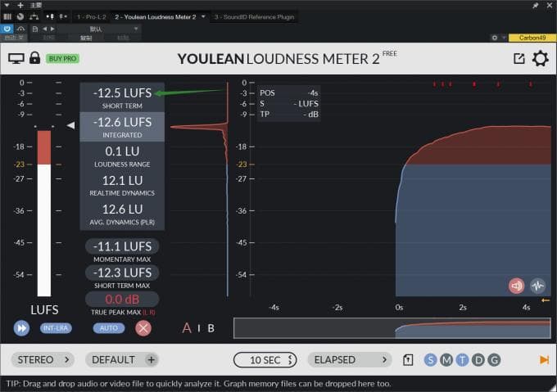Viewport: 557px width, 392px height.
Task: Buy the PRO version
Action: (62, 59)
